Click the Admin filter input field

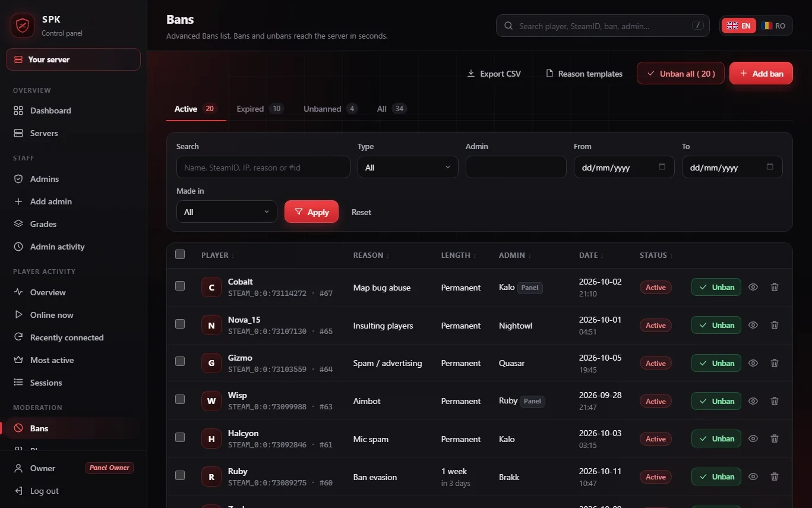[516, 167]
